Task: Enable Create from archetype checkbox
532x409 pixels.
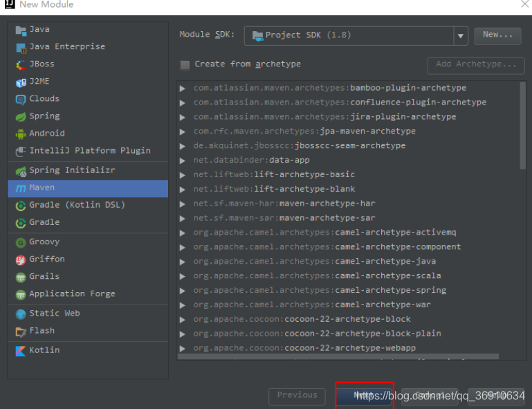Action: tap(185, 65)
